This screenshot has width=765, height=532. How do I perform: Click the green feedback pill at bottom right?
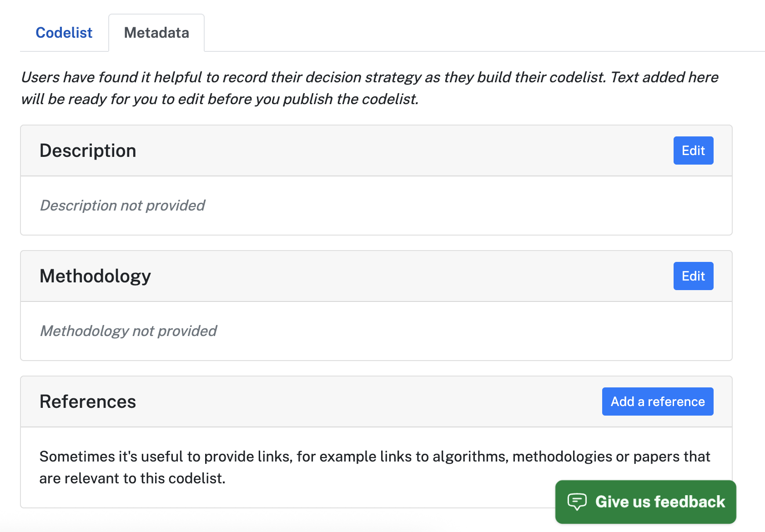[x=646, y=502]
